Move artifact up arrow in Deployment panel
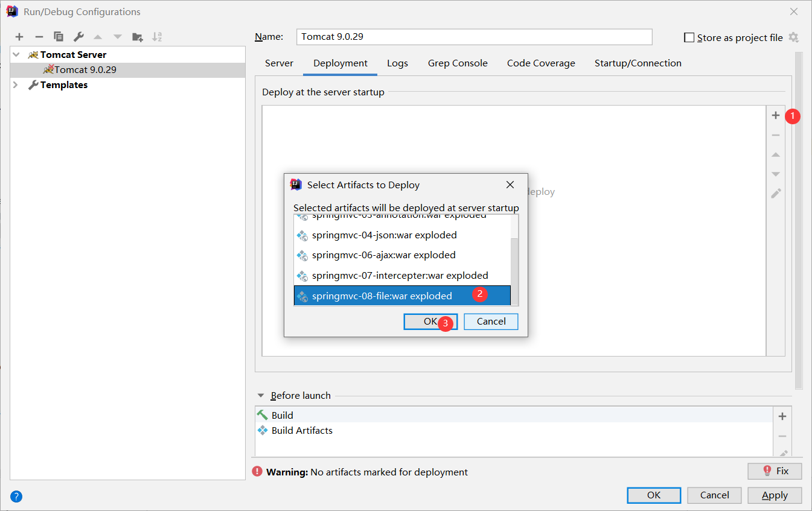812x511 pixels. pos(776,155)
